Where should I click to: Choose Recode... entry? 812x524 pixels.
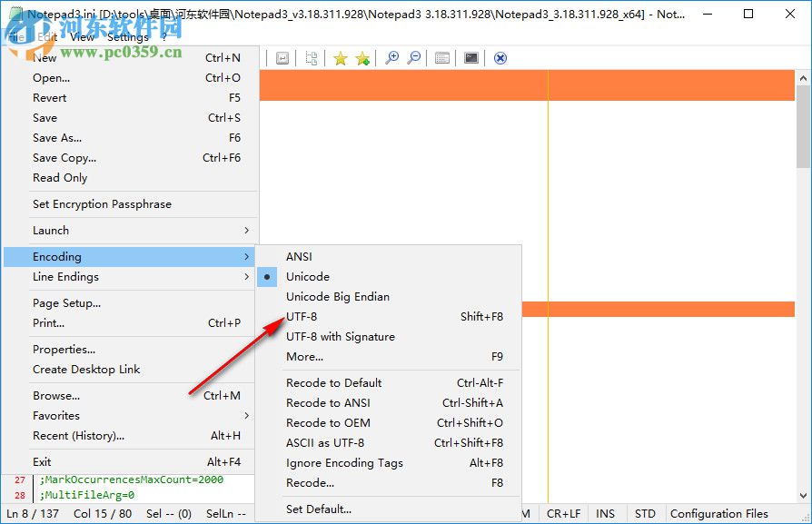(389, 482)
